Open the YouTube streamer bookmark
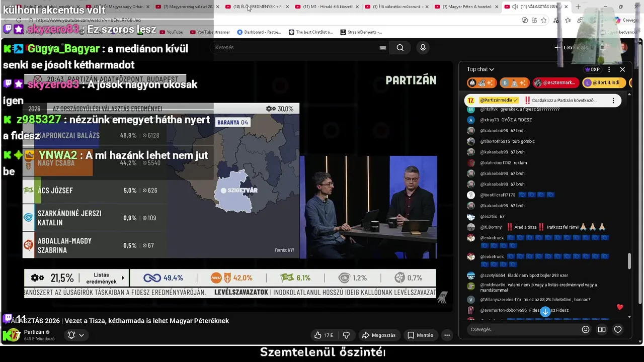The width and height of the screenshot is (644, 362). pyautogui.click(x=210, y=32)
